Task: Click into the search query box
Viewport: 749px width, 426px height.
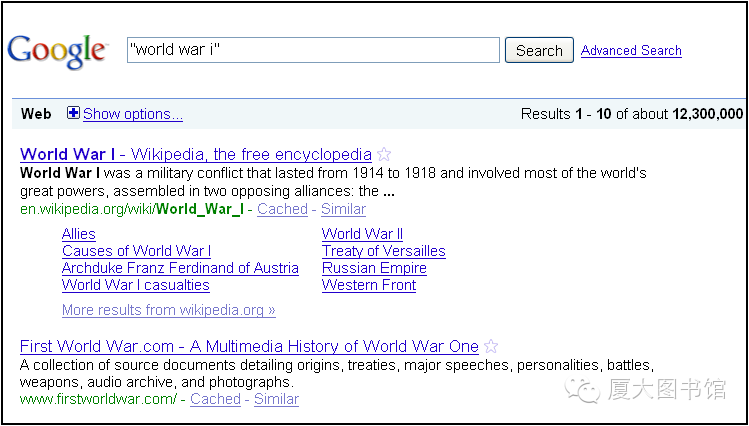Action: [313, 50]
